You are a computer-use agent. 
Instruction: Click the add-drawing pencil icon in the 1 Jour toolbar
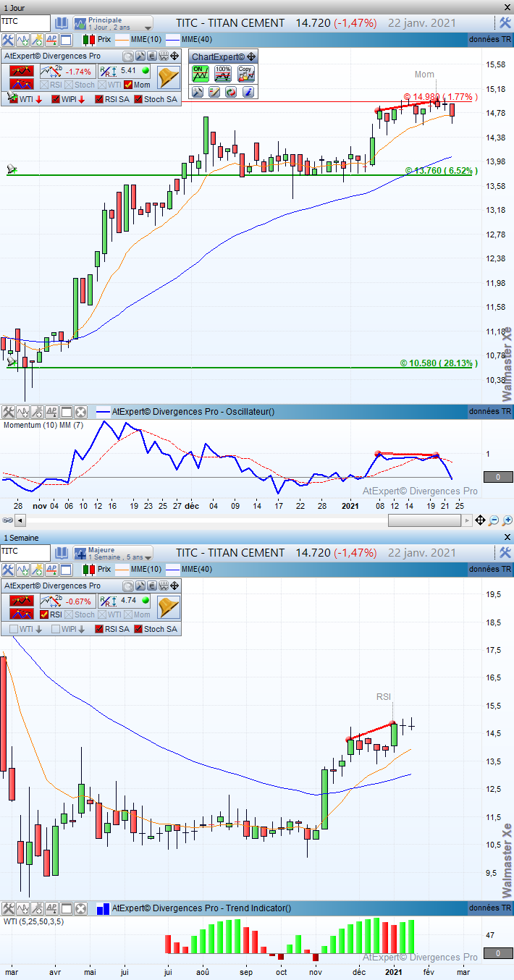point(37,41)
